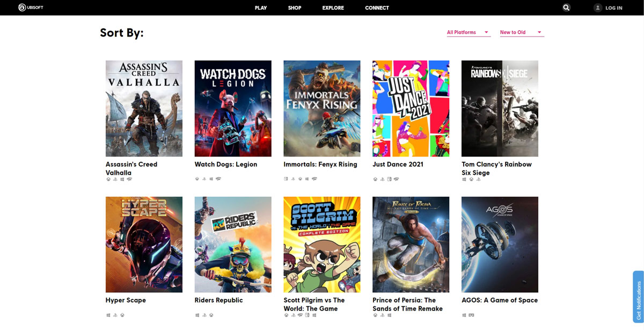Click the PlayStation icon under Riders Republic
Screen dimensions: 644x330
204,315
